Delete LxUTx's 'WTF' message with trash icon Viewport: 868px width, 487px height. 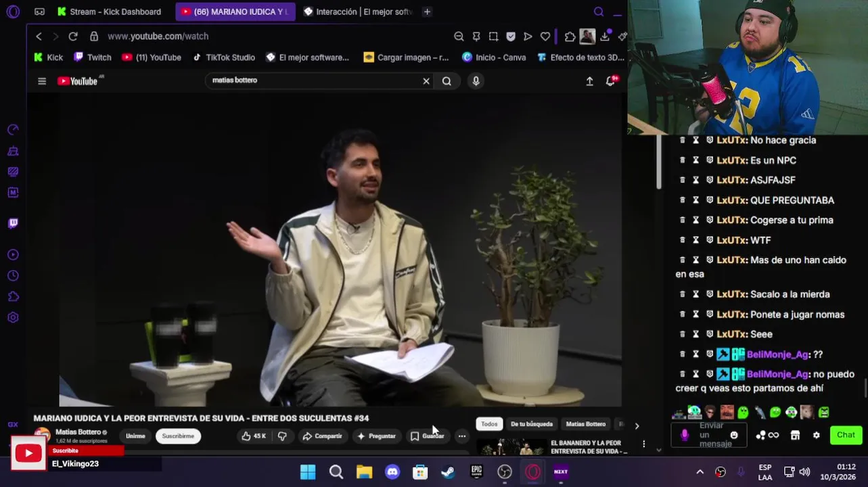(x=682, y=240)
